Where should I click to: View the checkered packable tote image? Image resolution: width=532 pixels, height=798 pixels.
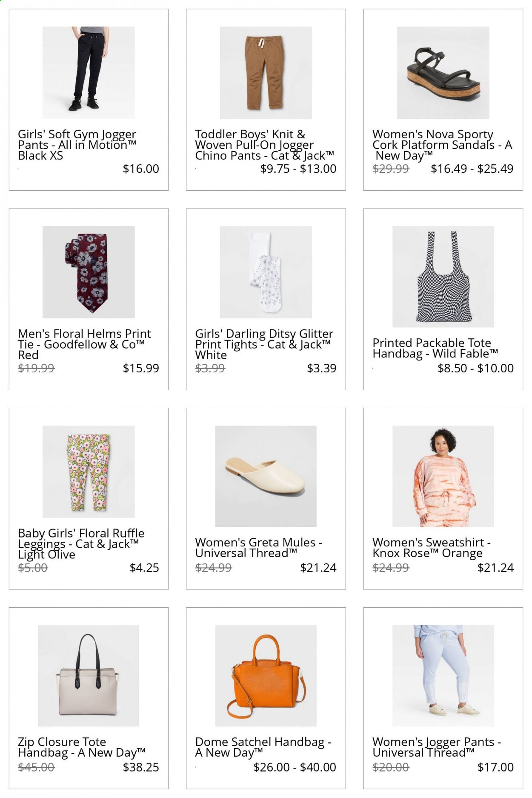coord(443,277)
